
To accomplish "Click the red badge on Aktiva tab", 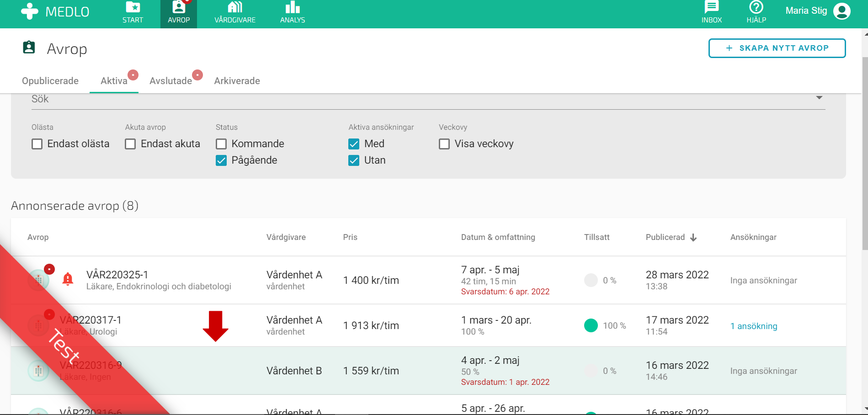I will (x=133, y=75).
